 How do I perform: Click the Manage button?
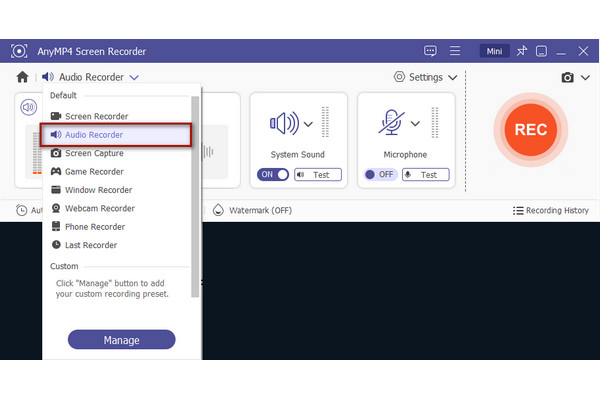(122, 340)
